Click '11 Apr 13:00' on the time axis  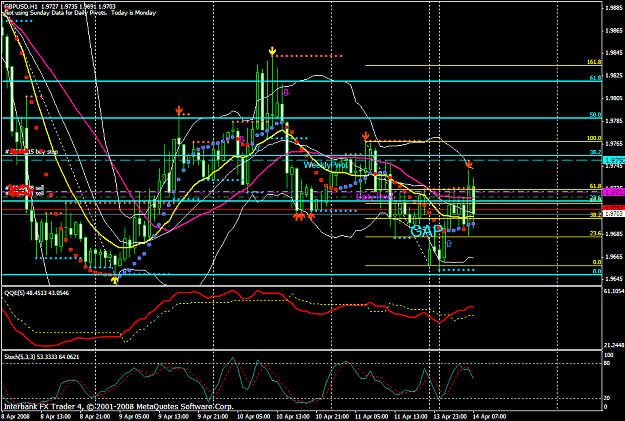pyautogui.click(x=411, y=417)
